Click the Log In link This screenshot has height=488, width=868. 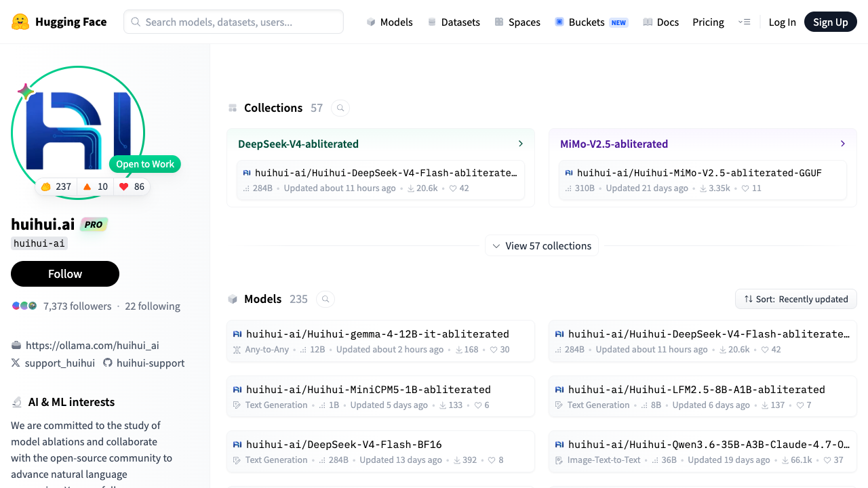coord(782,22)
